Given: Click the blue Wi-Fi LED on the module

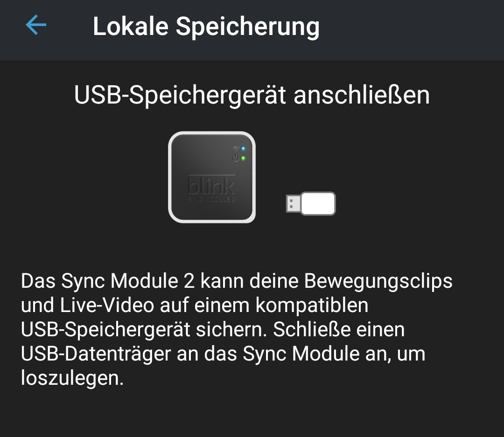Looking at the screenshot, I should point(243,148).
